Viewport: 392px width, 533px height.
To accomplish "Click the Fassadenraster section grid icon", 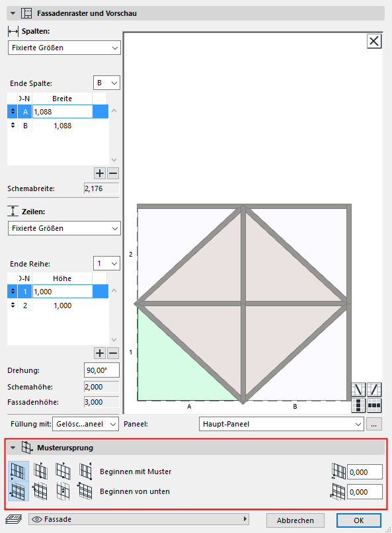I will (26, 13).
